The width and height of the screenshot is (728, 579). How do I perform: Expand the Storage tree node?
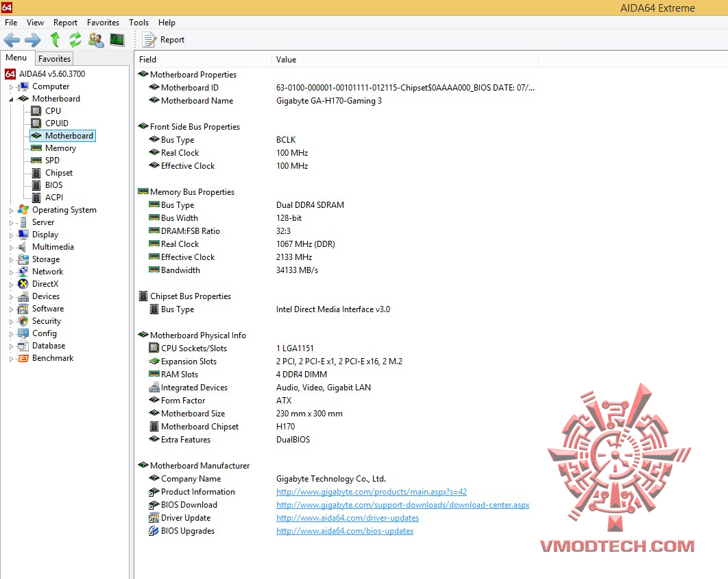pos(11,260)
